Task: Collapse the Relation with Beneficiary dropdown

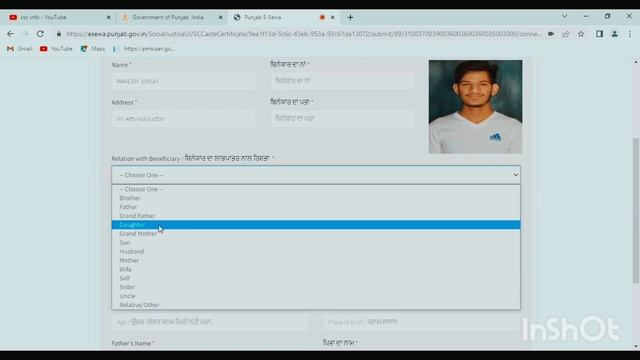Action: [316, 175]
